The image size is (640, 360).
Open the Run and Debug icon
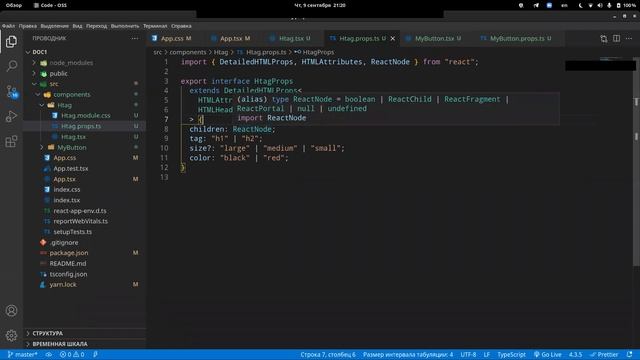click(x=11, y=116)
